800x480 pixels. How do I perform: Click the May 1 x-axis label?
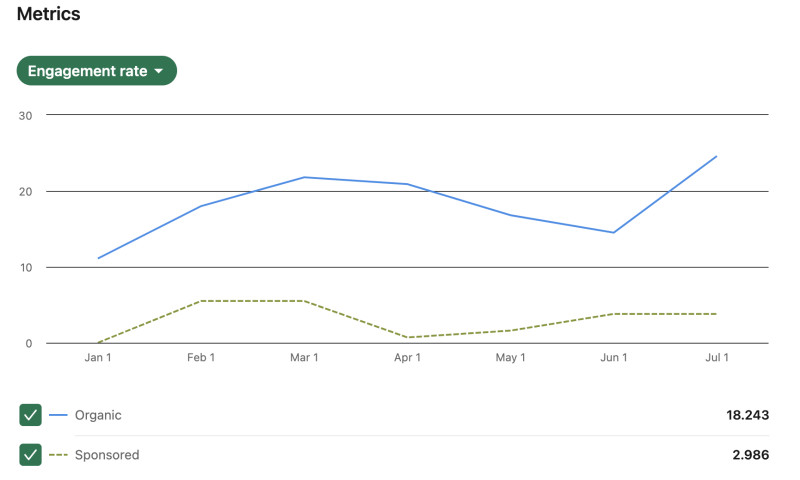coord(510,358)
